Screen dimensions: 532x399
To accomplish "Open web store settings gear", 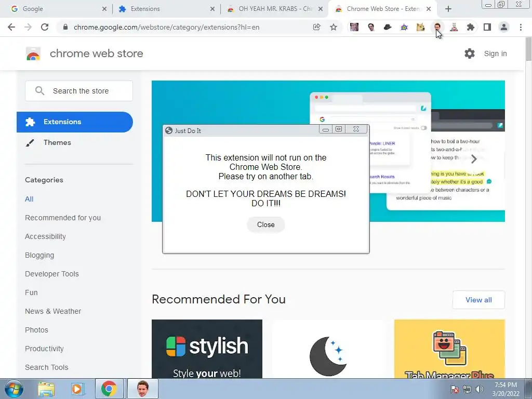I will [x=470, y=54].
